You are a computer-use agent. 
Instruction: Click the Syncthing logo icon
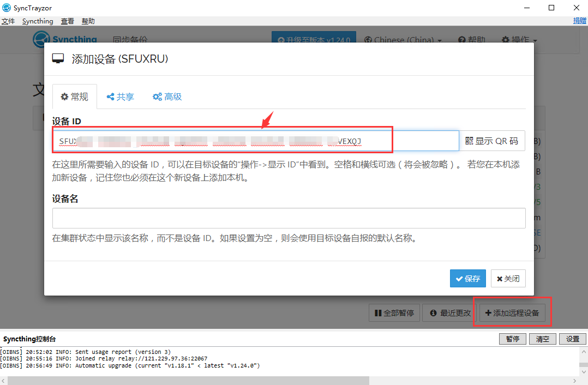point(41,40)
